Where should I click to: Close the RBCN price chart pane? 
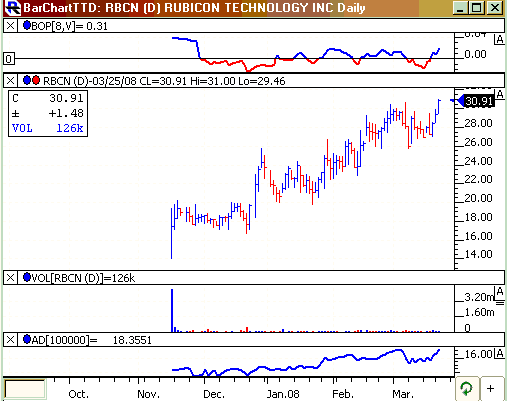(10, 81)
